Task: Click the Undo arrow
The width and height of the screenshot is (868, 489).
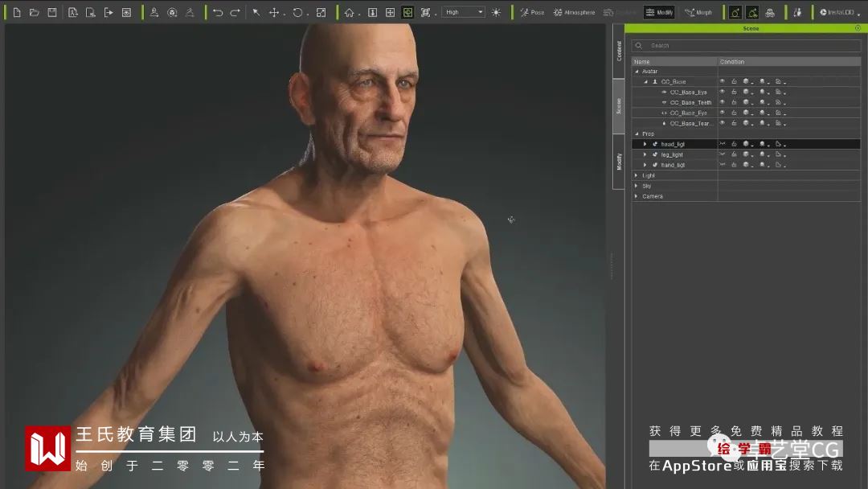Action: (x=218, y=12)
